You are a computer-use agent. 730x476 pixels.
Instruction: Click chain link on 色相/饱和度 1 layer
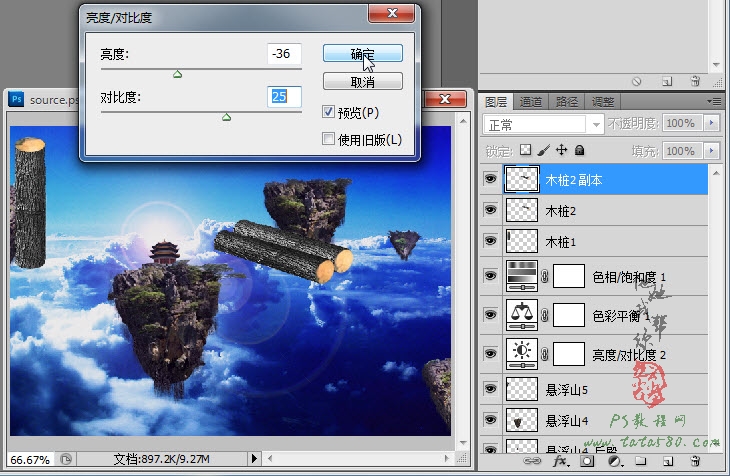pyautogui.click(x=545, y=276)
